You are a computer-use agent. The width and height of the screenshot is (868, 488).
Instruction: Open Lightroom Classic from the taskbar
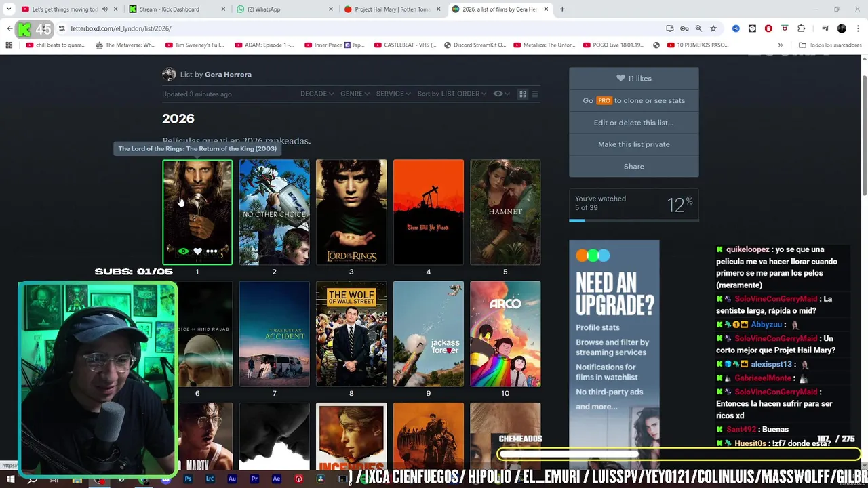click(x=210, y=479)
